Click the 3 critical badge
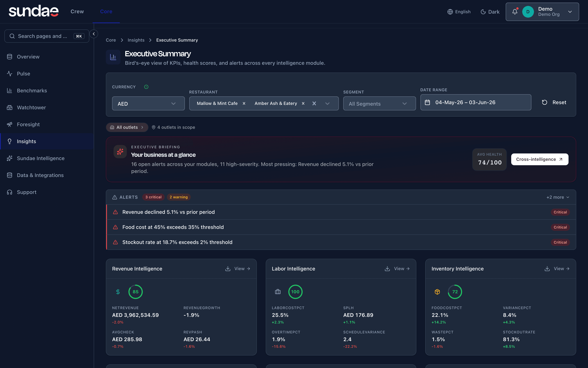The width and height of the screenshot is (588, 368). (x=153, y=197)
